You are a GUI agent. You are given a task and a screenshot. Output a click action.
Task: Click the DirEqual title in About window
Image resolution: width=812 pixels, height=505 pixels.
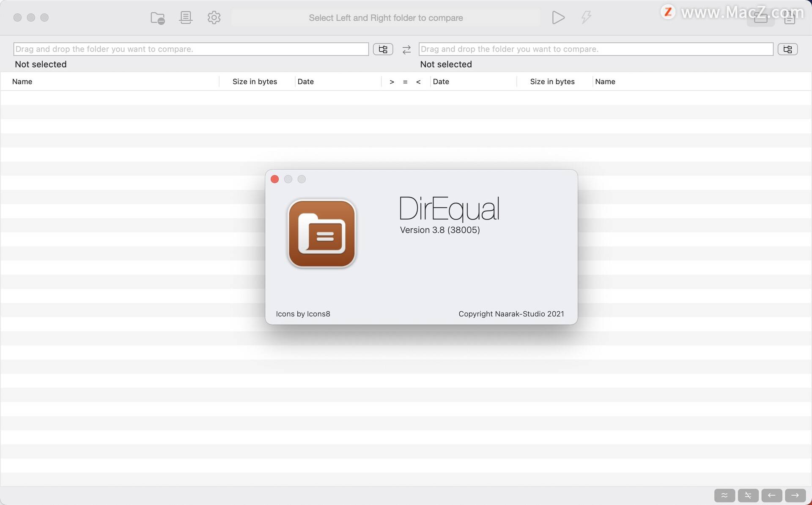(x=449, y=209)
